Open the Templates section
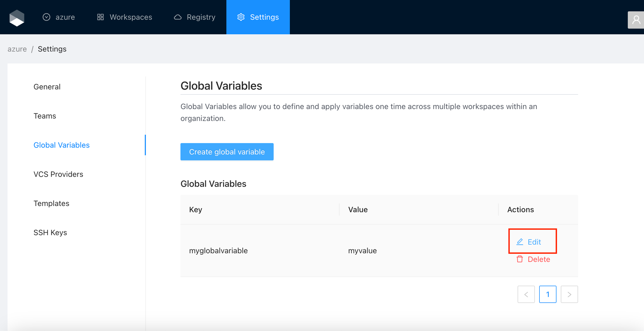Screen dimensions: 644x331 pos(51,203)
